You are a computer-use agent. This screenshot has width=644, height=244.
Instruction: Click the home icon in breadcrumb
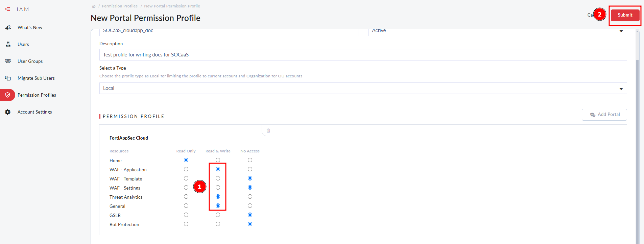coord(94,6)
